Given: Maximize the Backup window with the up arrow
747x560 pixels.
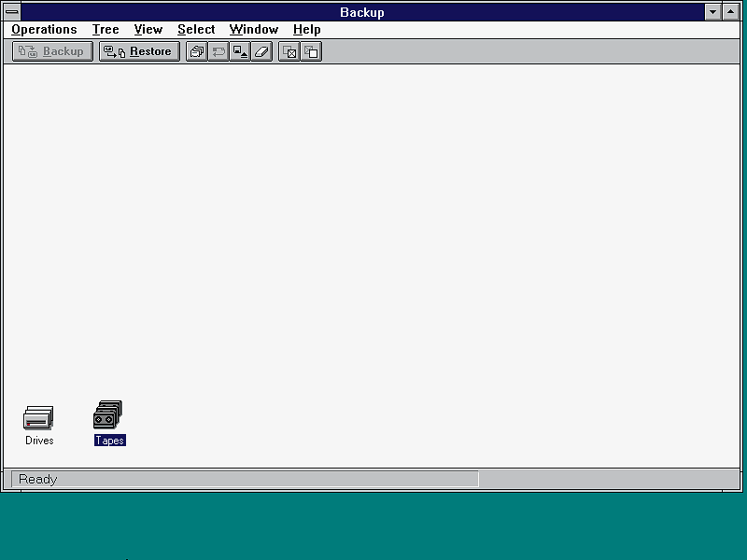Looking at the screenshot, I should click(731, 12).
